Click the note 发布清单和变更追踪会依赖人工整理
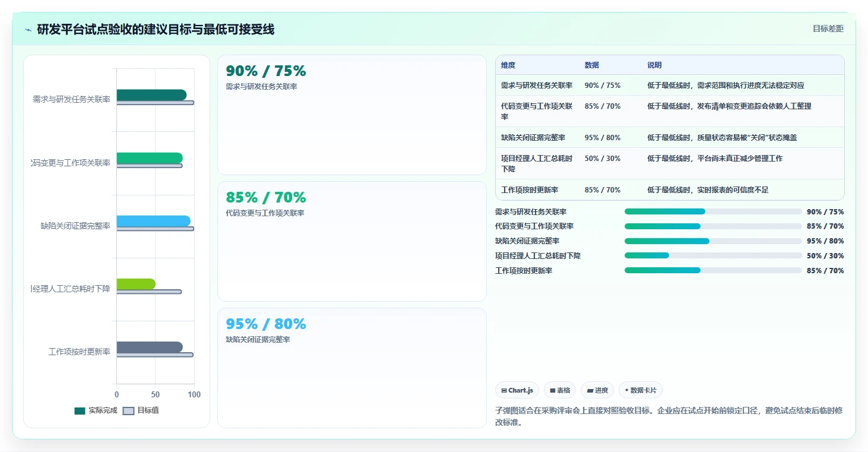The height and width of the screenshot is (452, 868). (x=754, y=106)
